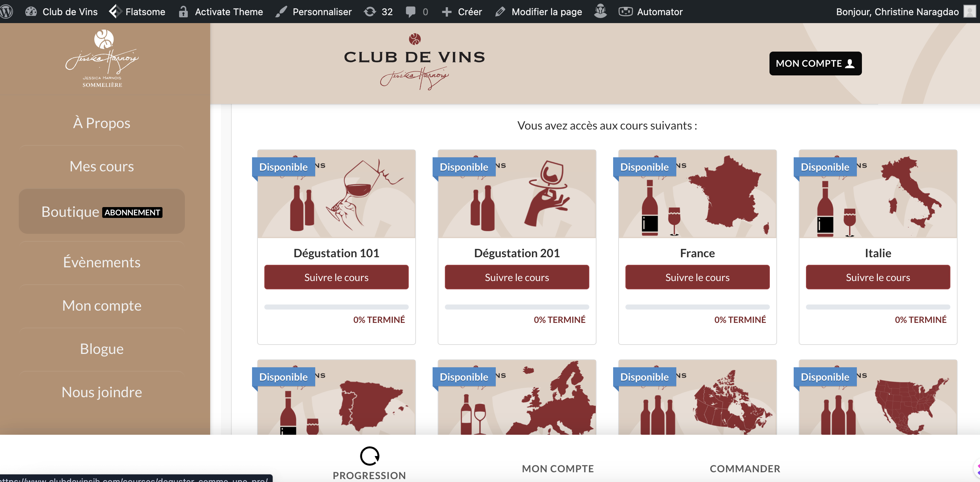The width and height of the screenshot is (980, 482).
Task: Select Modifier la page
Action: click(538, 12)
